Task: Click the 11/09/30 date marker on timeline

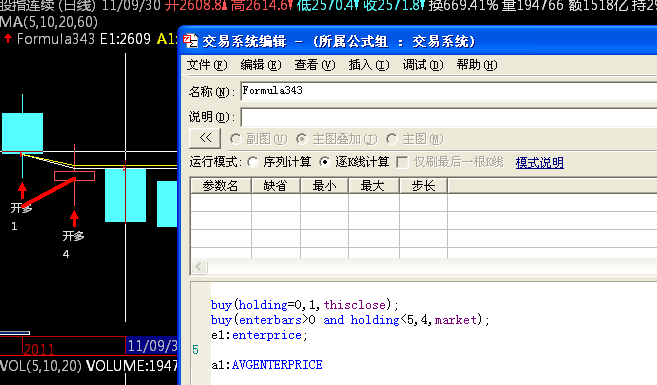Action: 152,346
